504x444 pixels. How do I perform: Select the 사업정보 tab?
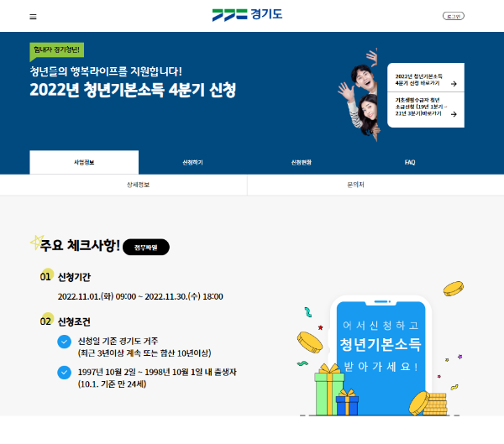coord(84,162)
